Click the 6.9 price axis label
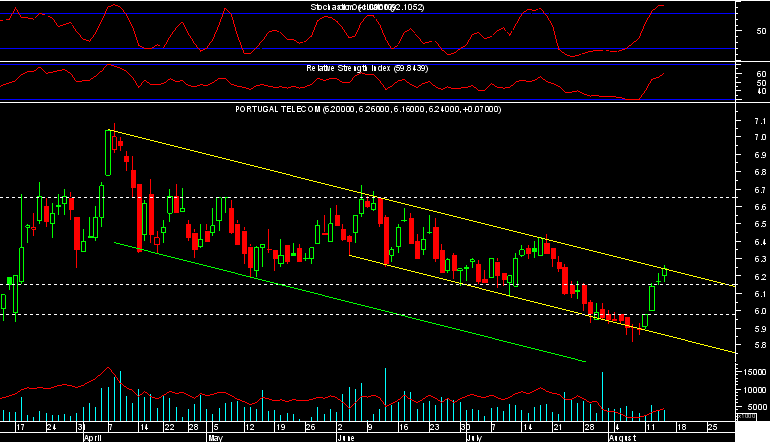This screenshot has height=442, width=770. point(760,155)
